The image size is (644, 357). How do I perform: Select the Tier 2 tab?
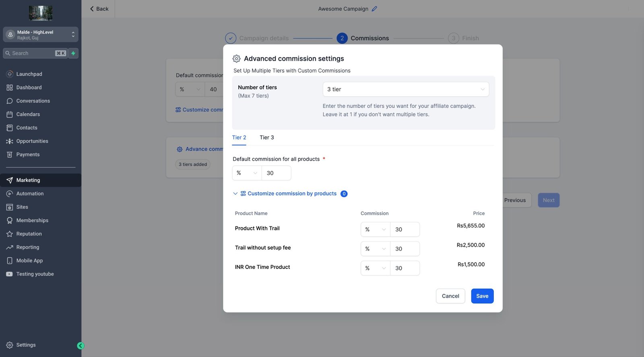click(239, 137)
